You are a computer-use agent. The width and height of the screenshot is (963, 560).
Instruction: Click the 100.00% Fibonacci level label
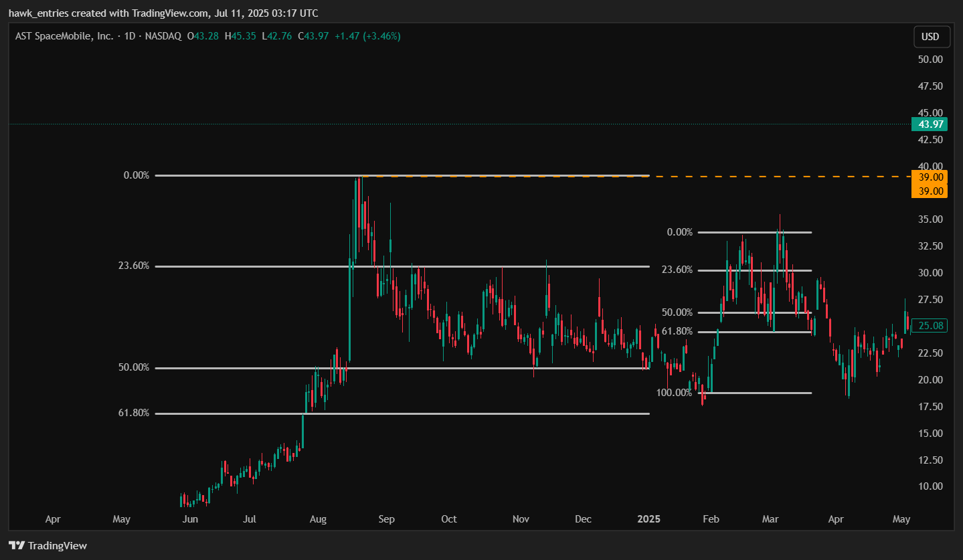[675, 393]
